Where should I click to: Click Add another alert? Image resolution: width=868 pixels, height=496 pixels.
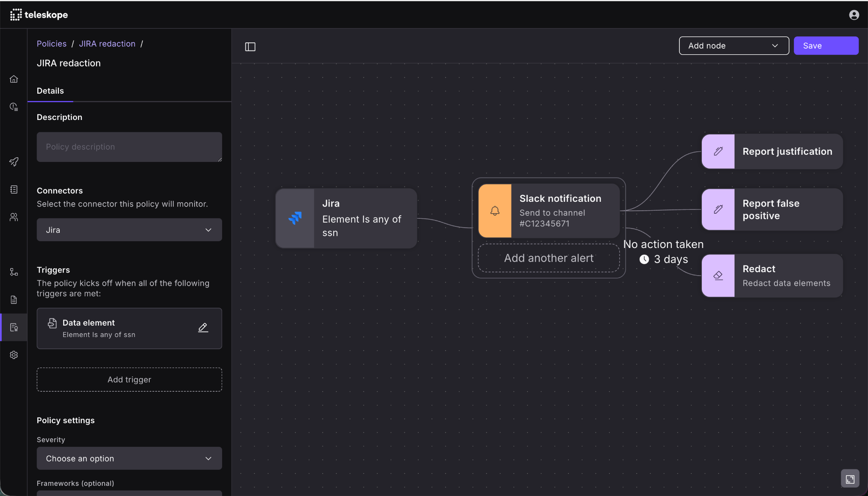tap(549, 258)
